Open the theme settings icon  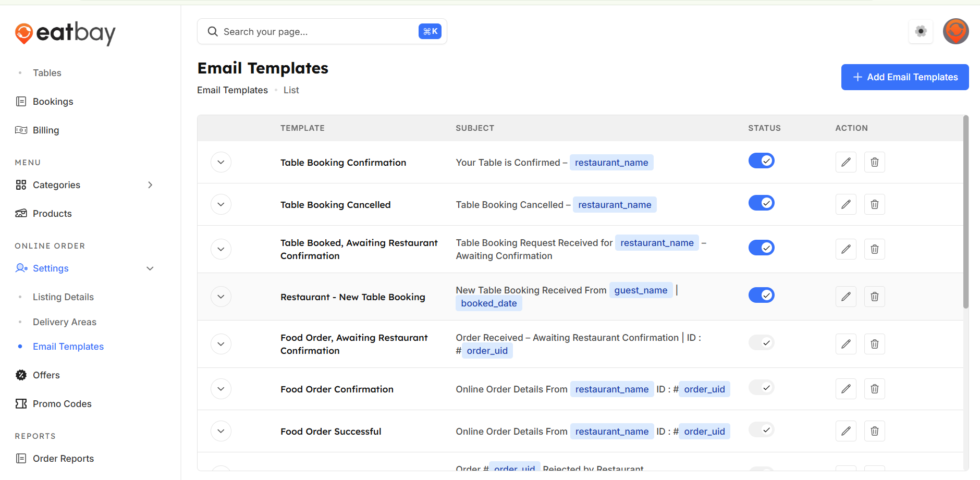(921, 31)
